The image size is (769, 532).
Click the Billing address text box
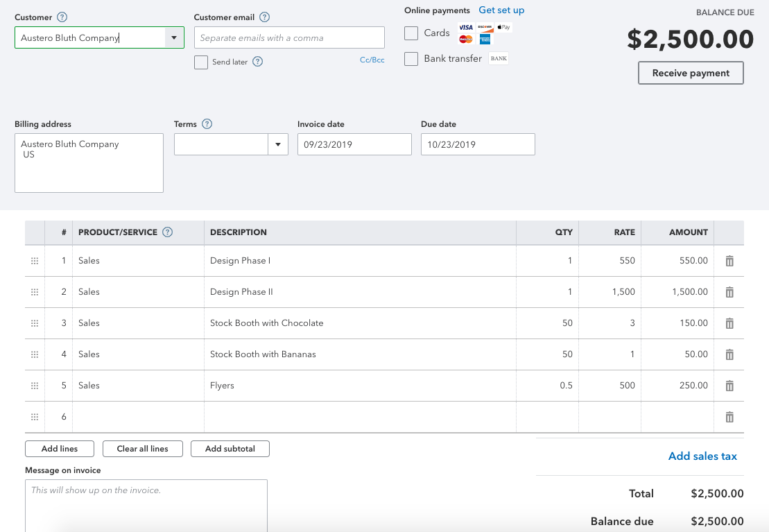[89, 163]
